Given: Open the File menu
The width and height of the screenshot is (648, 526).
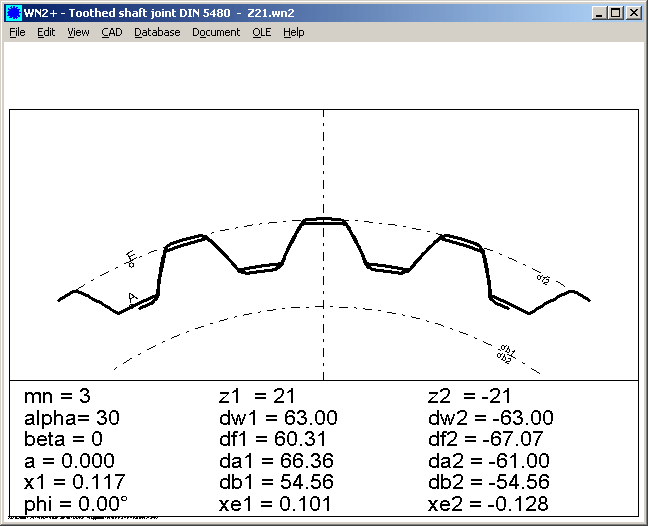Looking at the screenshot, I should point(17,32).
